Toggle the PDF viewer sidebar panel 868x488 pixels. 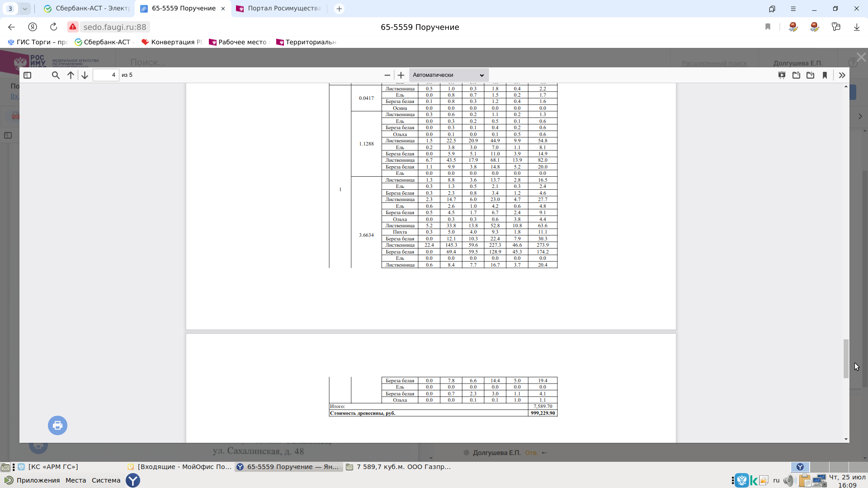27,75
